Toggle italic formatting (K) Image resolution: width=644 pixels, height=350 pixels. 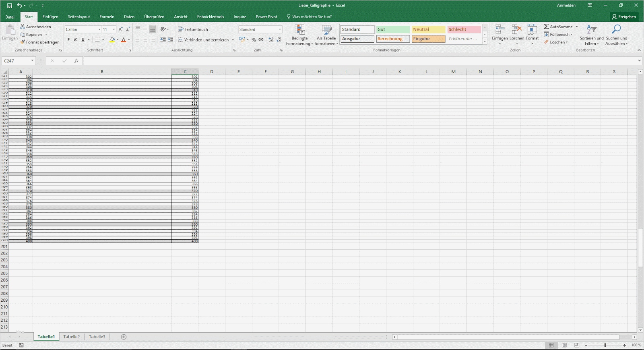click(x=75, y=39)
